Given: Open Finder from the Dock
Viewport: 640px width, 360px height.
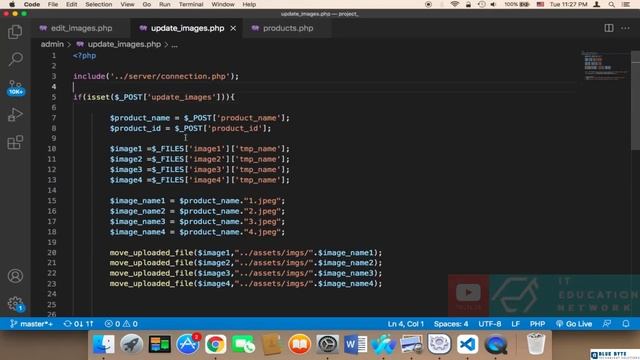Looking at the screenshot, I should [104, 344].
